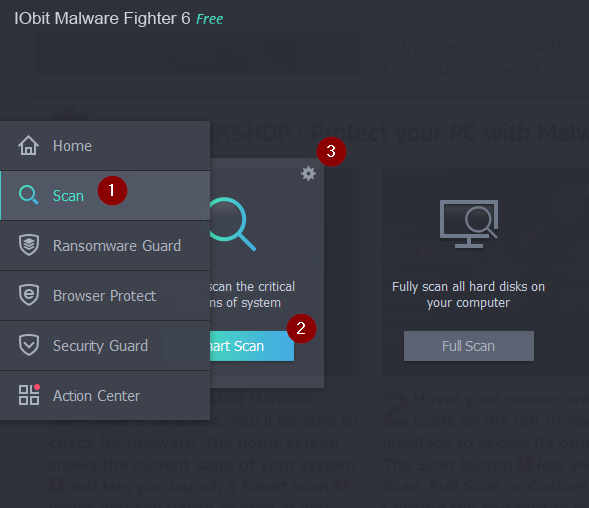This screenshot has width=589, height=508.
Task: Click red annotation marker number 3
Action: [331, 151]
